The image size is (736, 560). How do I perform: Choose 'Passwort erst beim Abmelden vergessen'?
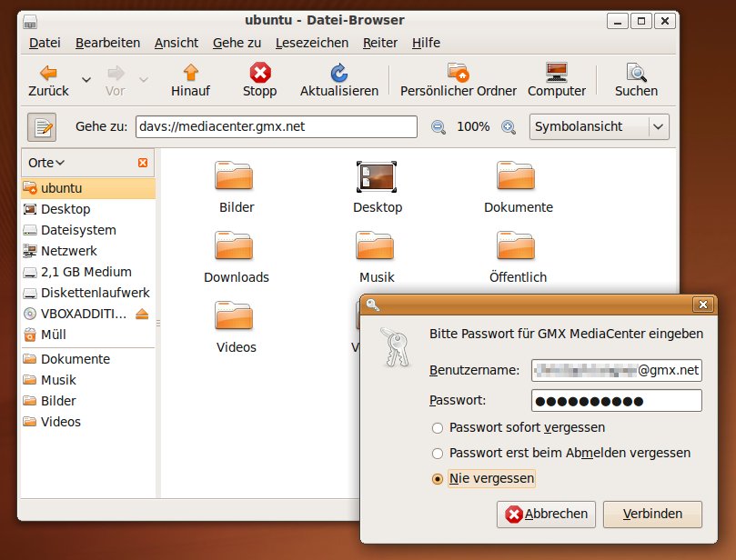click(x=438, y=453)
